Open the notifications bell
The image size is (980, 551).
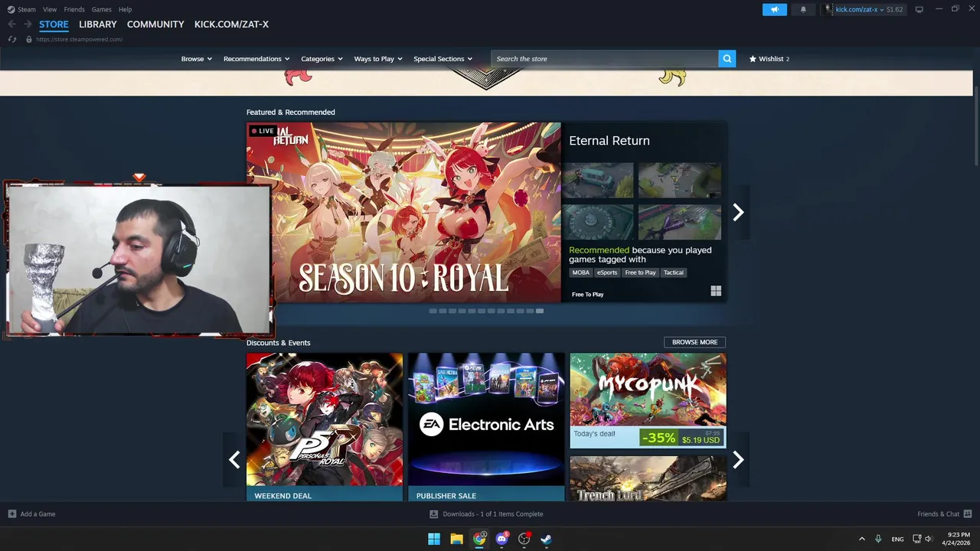(x=803, y=9)
